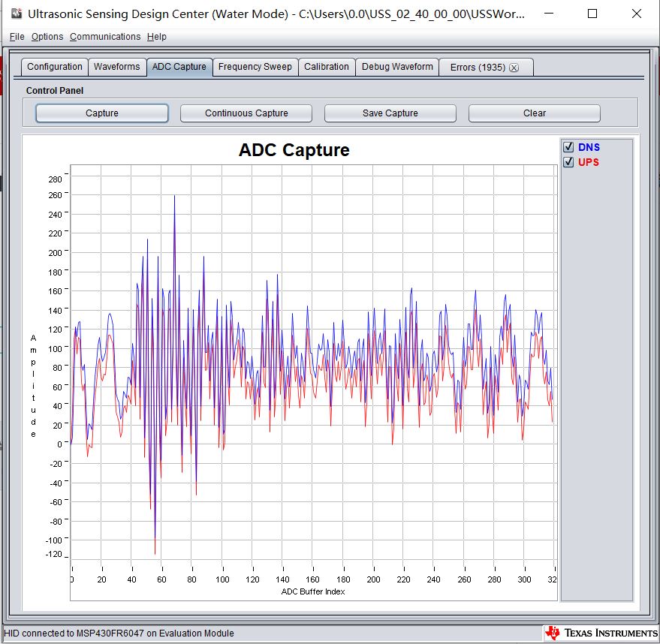Go to the Calibration tab
Image resolution: width=660 pixels, height=644 pixels.
coord(327,67)
